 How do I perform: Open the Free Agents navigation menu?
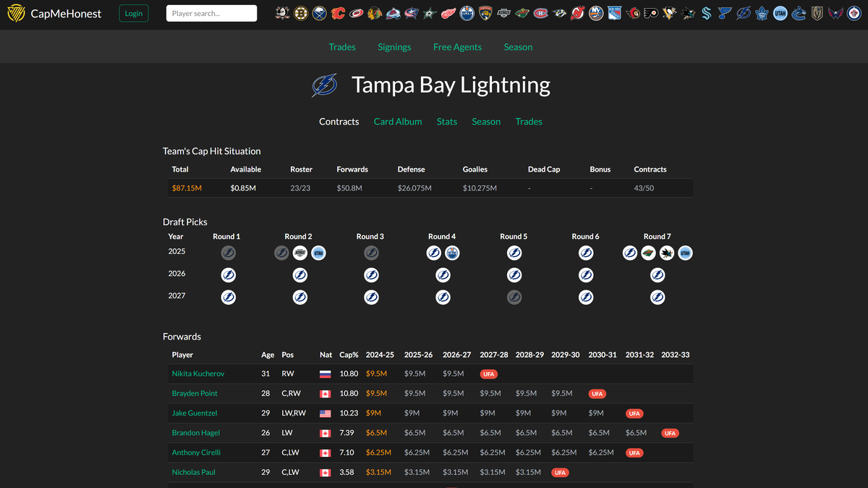pyautogui.click(x=457, y=47)
